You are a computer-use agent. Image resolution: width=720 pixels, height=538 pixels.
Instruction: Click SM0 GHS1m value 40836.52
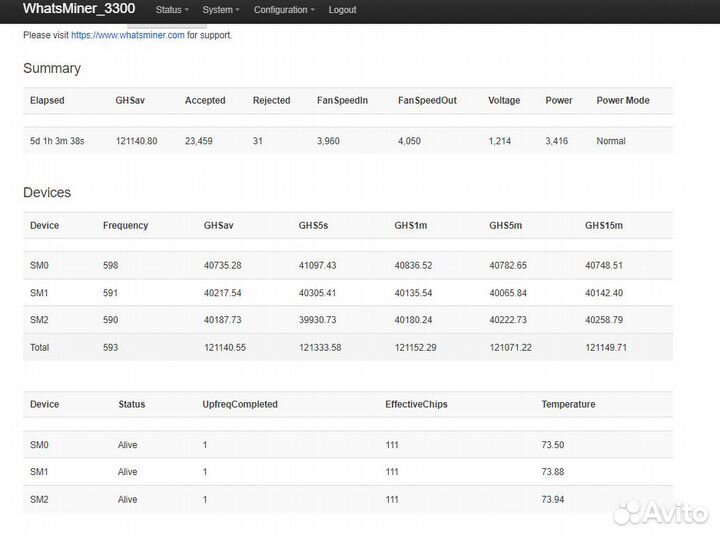413,265
